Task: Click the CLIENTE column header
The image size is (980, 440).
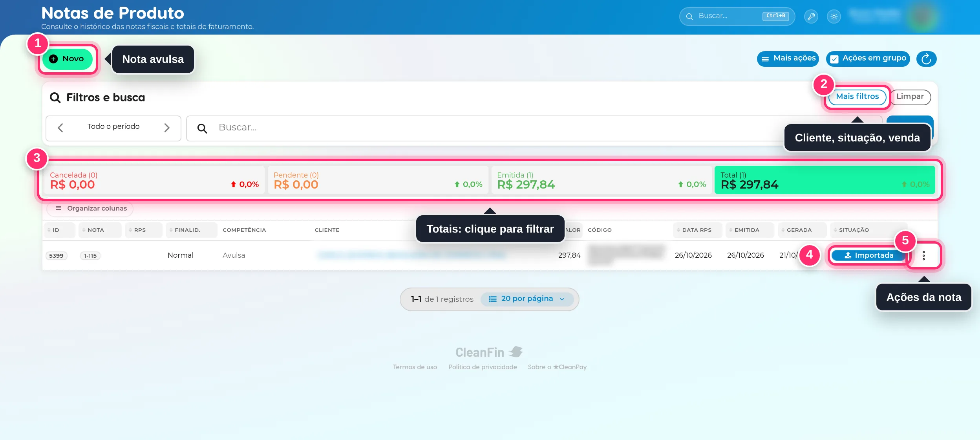Action: click(x=327, y=230)
